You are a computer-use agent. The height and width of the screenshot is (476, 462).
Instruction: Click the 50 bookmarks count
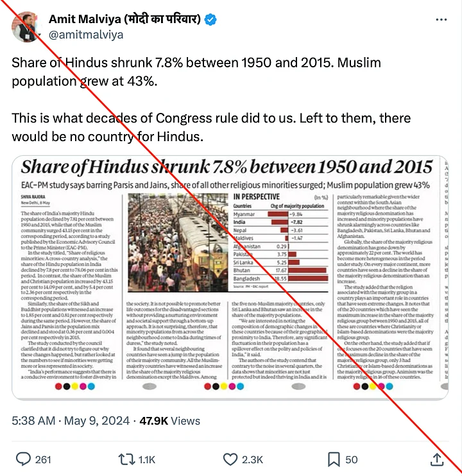351,459
